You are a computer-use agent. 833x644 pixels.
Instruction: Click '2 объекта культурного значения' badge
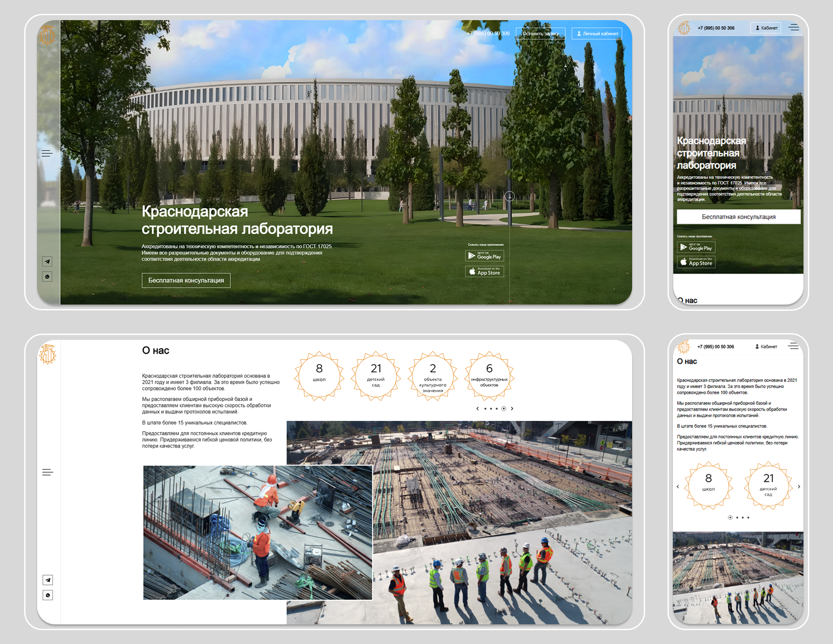[433, 376]
